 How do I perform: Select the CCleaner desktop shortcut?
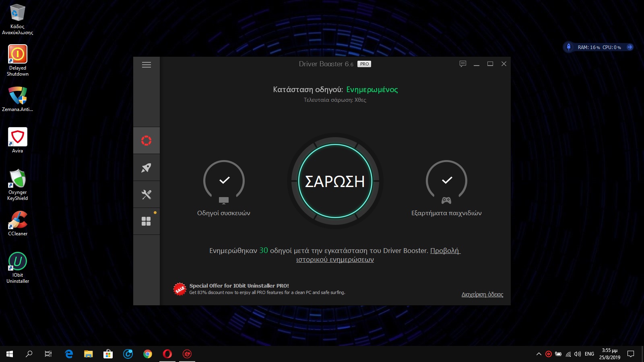point(18,223)
